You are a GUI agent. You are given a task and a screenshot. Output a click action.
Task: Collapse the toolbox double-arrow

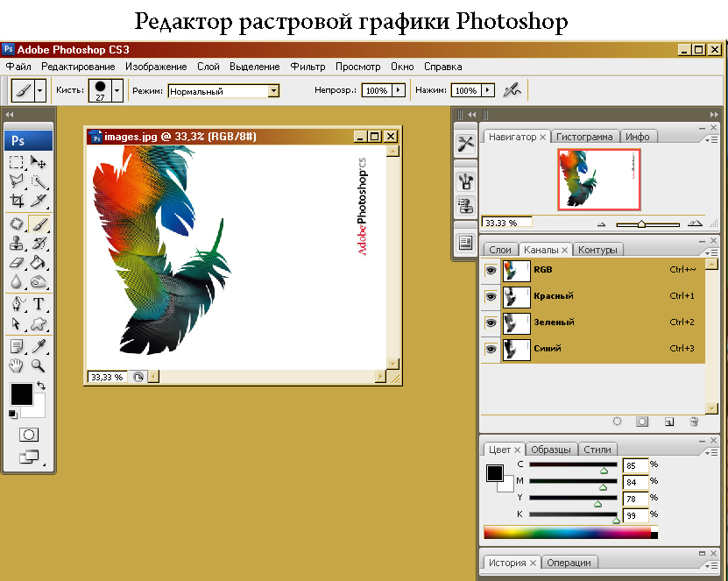(10, 114)
